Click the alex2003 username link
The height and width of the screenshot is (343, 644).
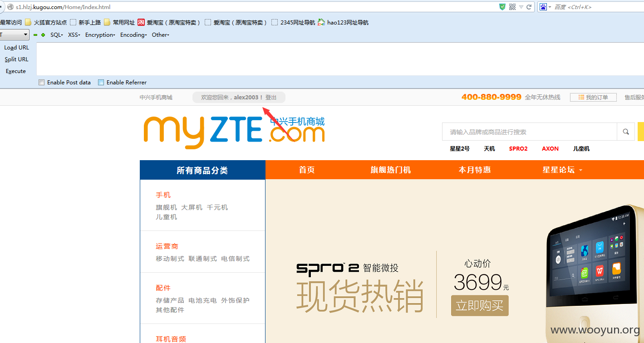(246, 98)
